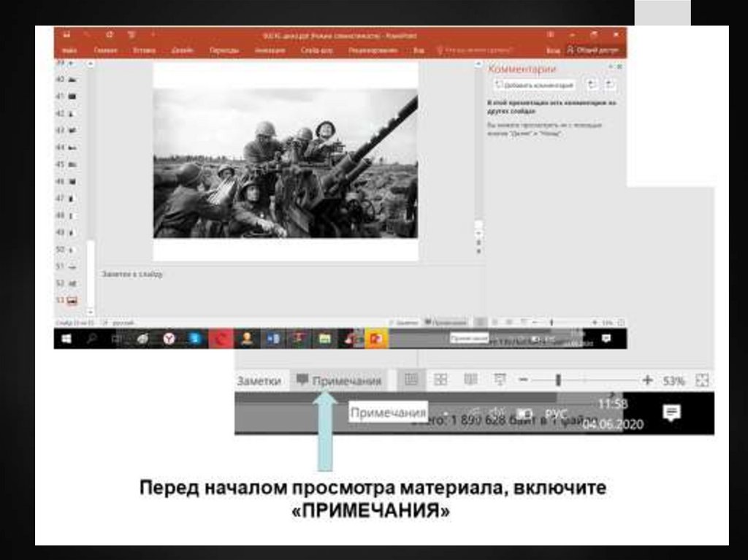This screenshot has width=748, height=560.
Task: Open the Word icon in the taskbar
Action: coord(272,339)
